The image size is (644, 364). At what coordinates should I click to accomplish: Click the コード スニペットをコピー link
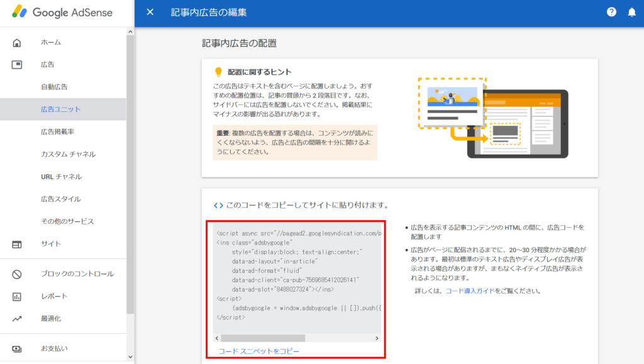[258, 351]
